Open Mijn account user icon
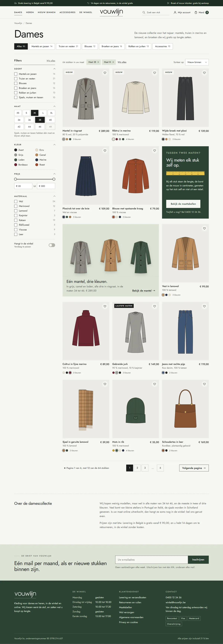 point(175,12)
